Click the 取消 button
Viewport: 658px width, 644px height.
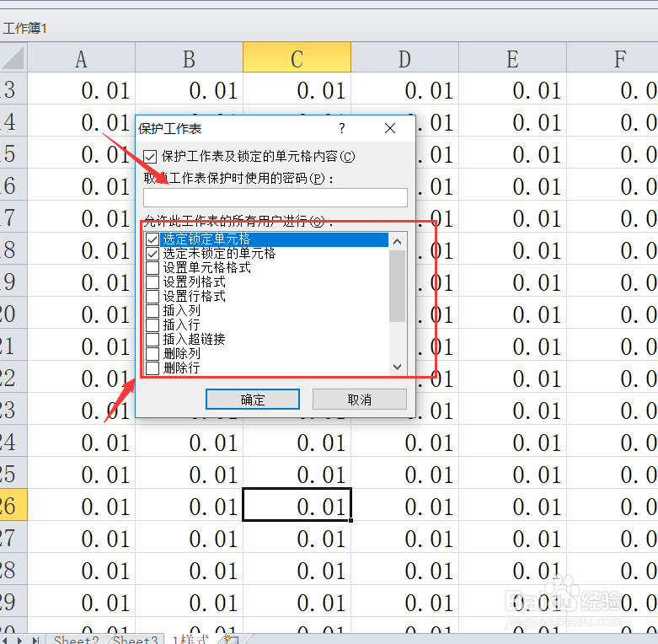point(360,400)
